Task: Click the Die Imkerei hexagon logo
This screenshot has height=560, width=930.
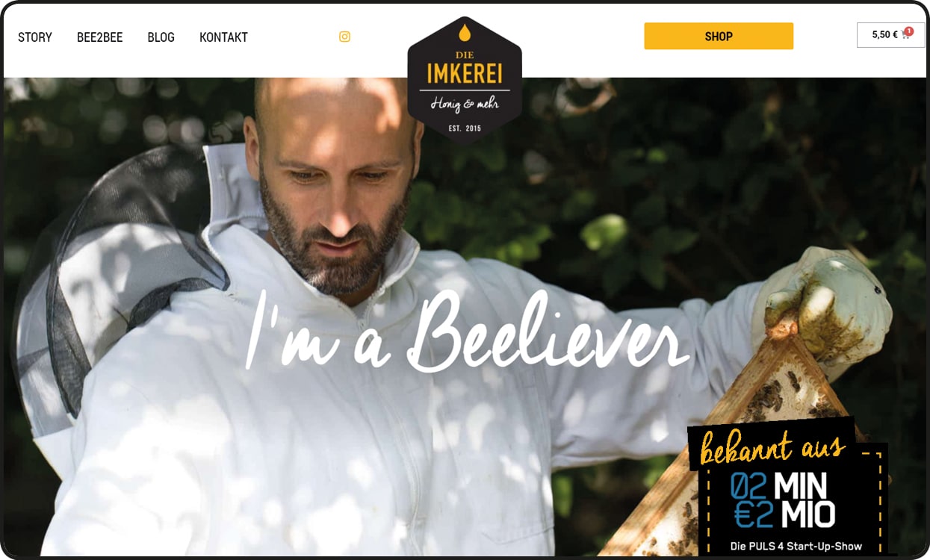Action: coord(465,80)
